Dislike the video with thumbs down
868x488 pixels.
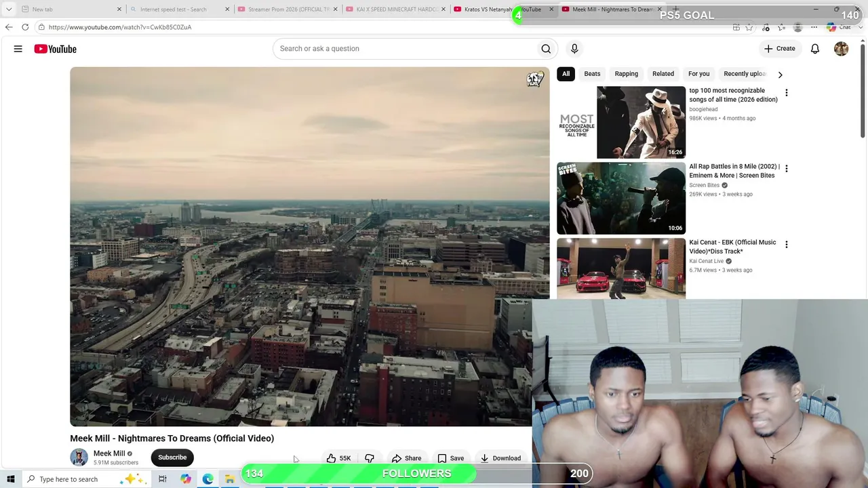click(x=370, y=458)
